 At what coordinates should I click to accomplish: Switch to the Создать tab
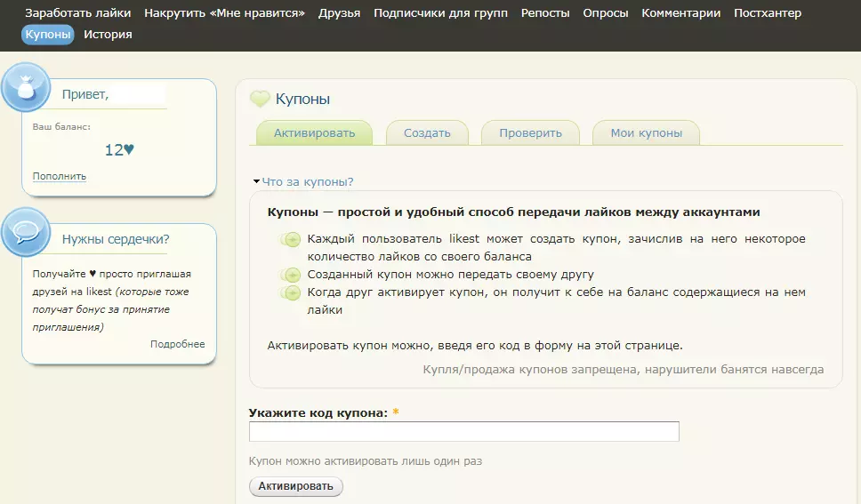click(427, 132)
